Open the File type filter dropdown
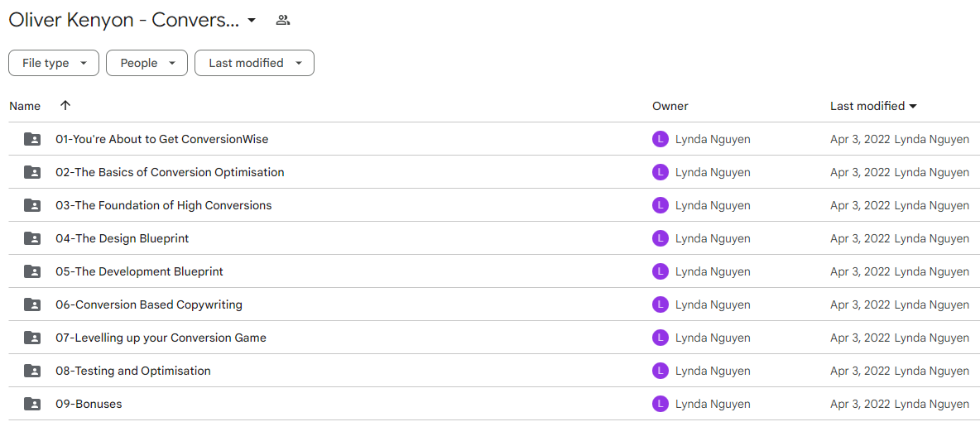This screenshot has height=441, width=980. point(54,63)
